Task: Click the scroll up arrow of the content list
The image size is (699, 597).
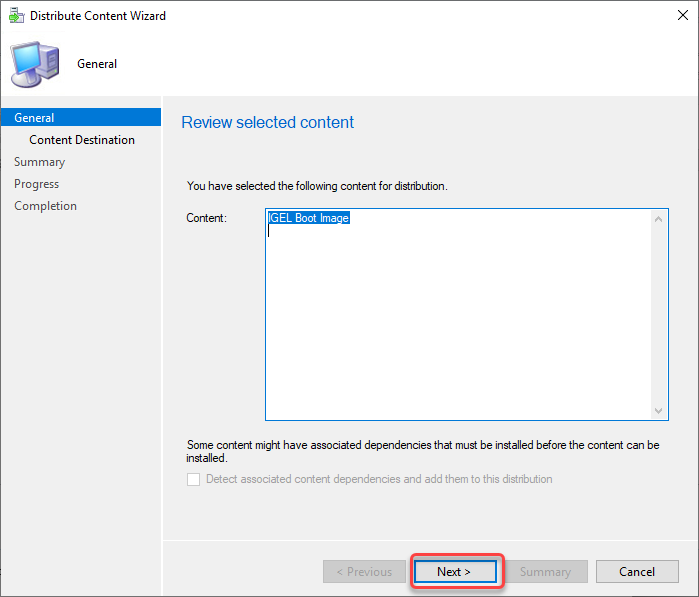Action: coord(659,219)
